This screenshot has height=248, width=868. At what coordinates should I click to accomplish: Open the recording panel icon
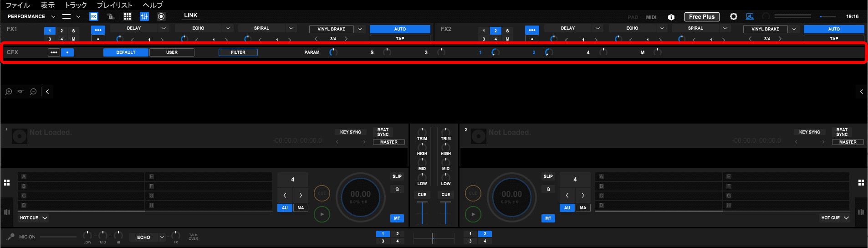pos(161,16)
